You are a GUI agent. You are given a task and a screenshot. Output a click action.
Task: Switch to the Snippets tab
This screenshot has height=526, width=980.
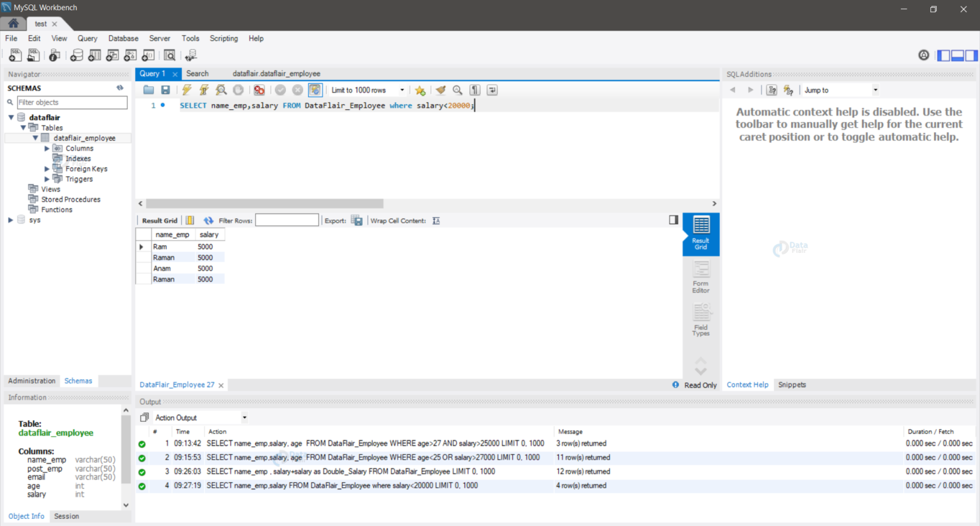coord(792,384)
